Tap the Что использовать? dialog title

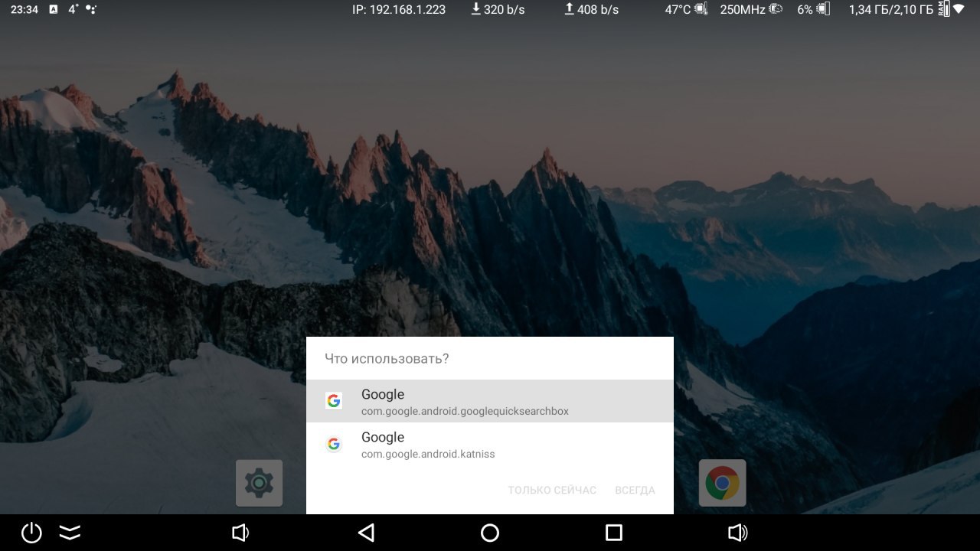[x=387, y=358]
